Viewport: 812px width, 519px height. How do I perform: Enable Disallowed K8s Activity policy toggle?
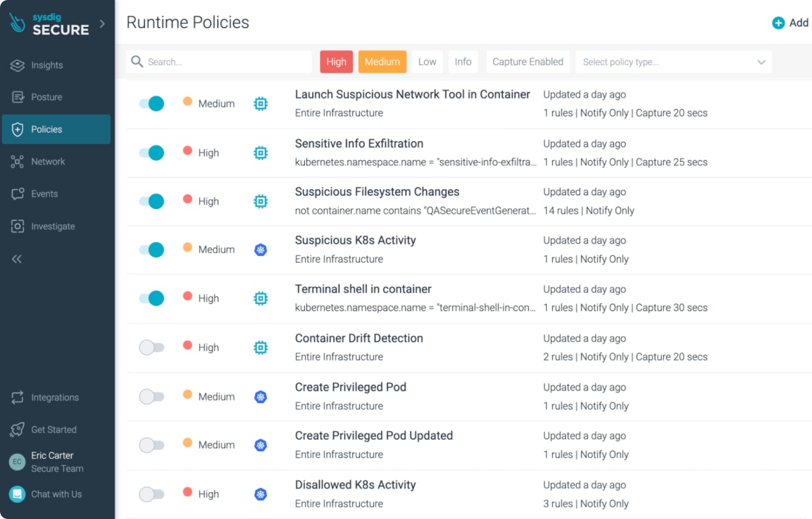point(152,494)
